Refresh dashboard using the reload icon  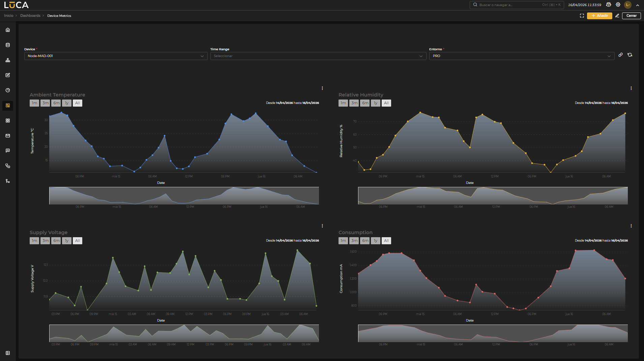(x=630, y=55)
